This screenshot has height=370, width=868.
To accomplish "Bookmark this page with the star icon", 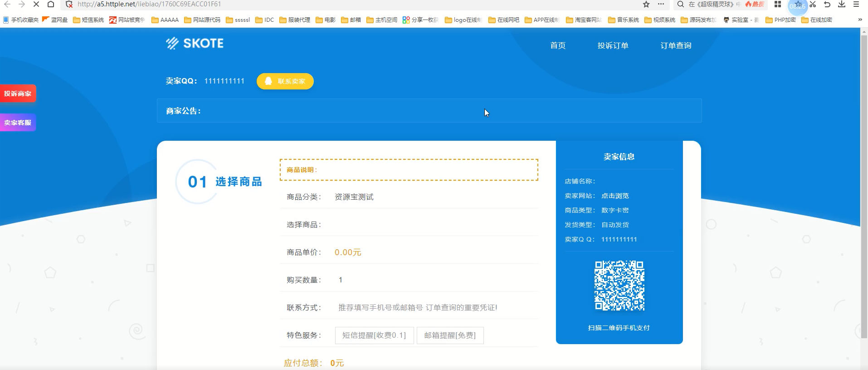I will click(x=646, y=4).
